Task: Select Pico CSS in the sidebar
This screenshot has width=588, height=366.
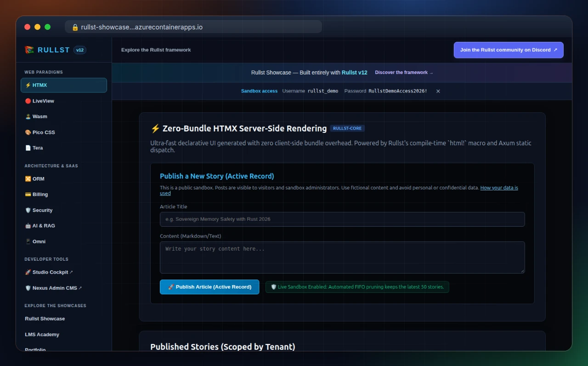Action: (64, 132)
